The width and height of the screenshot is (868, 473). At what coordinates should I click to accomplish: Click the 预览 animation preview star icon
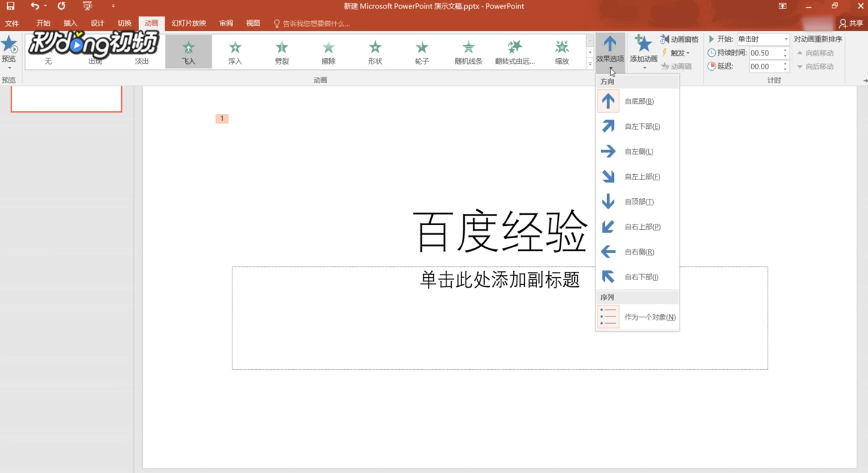9,45
